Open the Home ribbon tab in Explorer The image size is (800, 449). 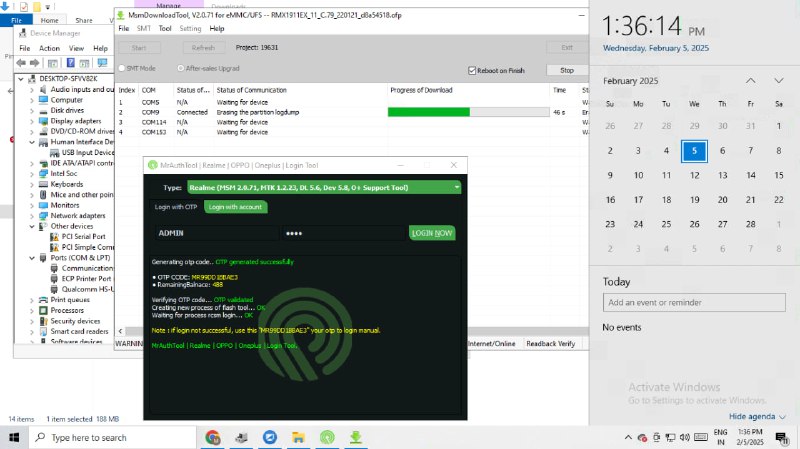(x=49, y=20)
